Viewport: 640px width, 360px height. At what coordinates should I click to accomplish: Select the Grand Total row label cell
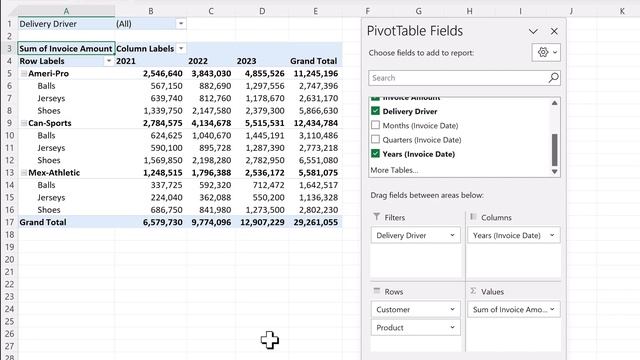(66, 222)
